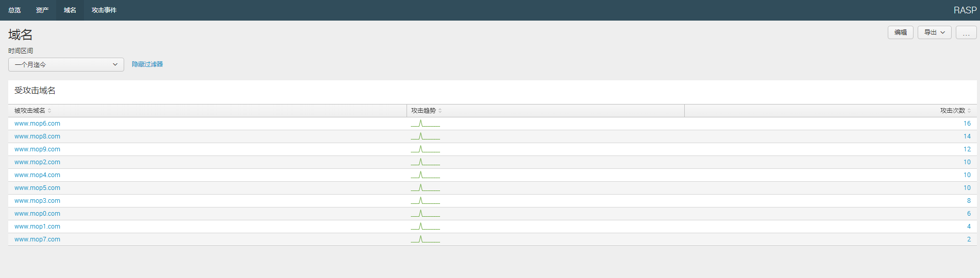
Task: Click attack count 16 for www.mop6.com
Action: point(967,124)
